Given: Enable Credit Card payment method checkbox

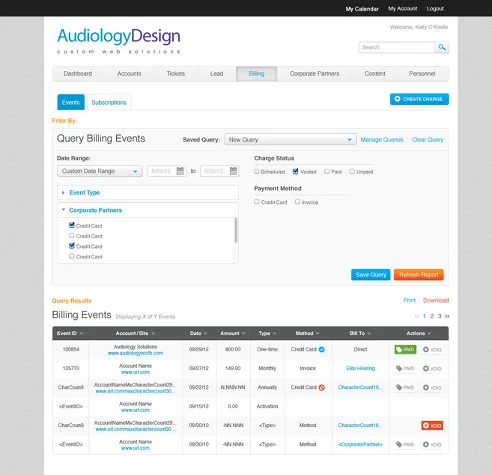Looking at the screenshot, I should point(256,202).
